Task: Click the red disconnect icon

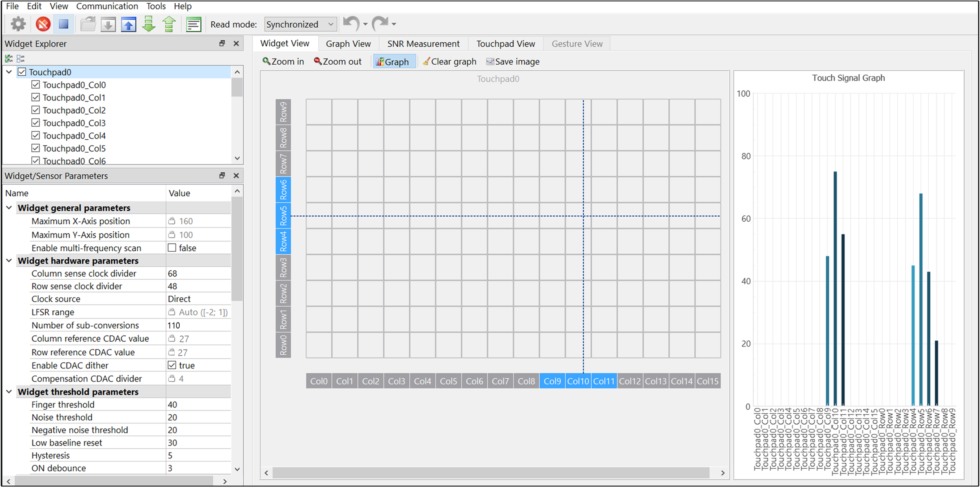Action: tap(43, 24)
